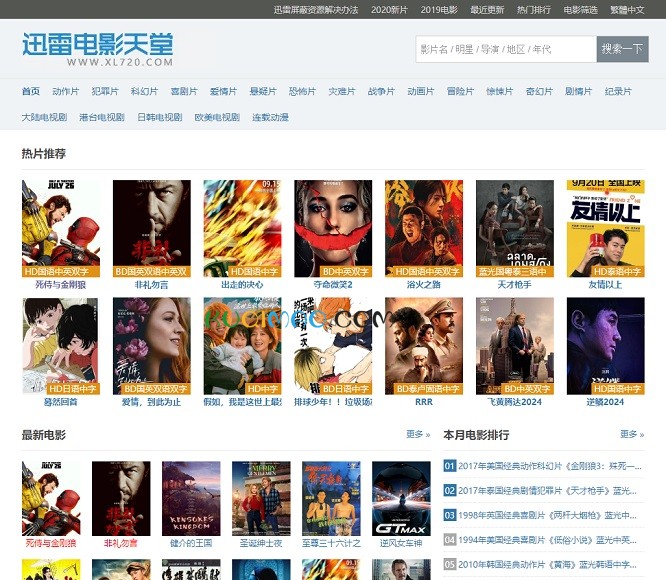Select the 战争片 category
This screenshot has width=666, height=580.
(x=381, y=91)
